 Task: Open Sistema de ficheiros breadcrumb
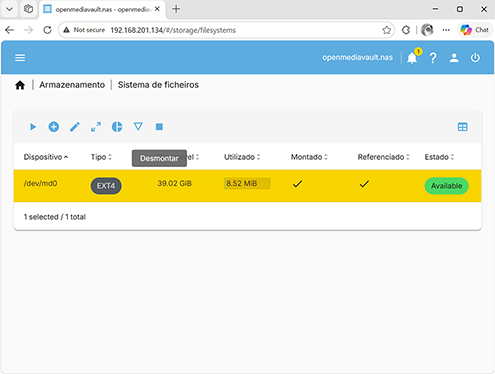pyautogui.click(x=158, y=85)
